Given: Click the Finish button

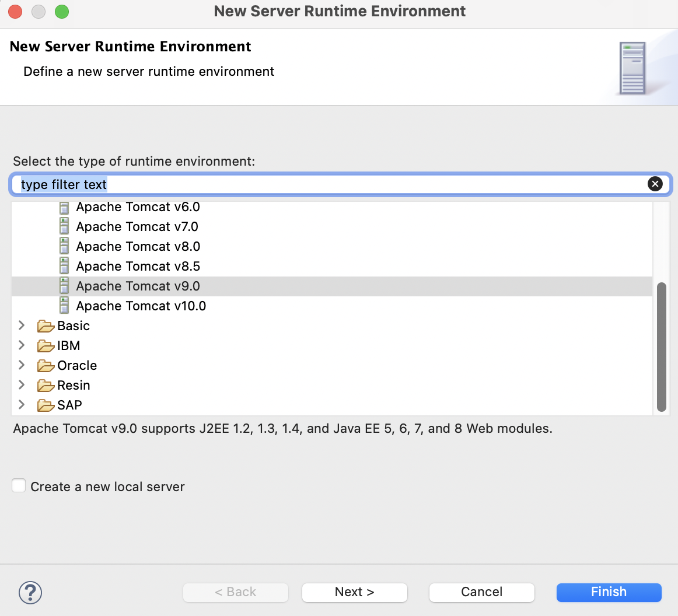Looking at the screenshot, I should [x=609, y=592].
